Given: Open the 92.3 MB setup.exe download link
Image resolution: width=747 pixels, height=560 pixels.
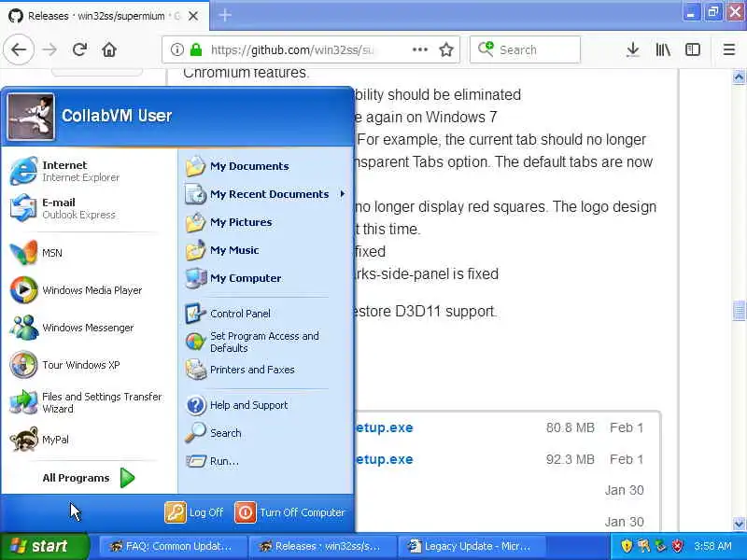Looking at the screenshot, I should (x=384, y=459).
